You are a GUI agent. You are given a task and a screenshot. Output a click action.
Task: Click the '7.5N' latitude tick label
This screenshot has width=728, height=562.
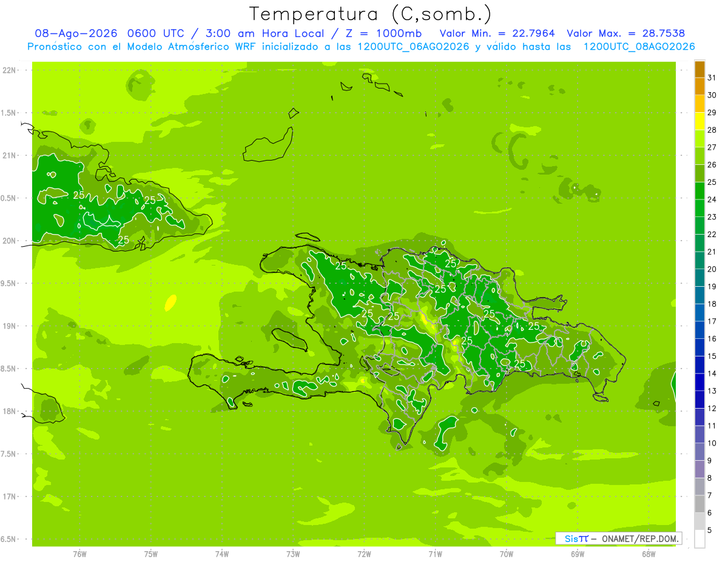pos(8,454)
